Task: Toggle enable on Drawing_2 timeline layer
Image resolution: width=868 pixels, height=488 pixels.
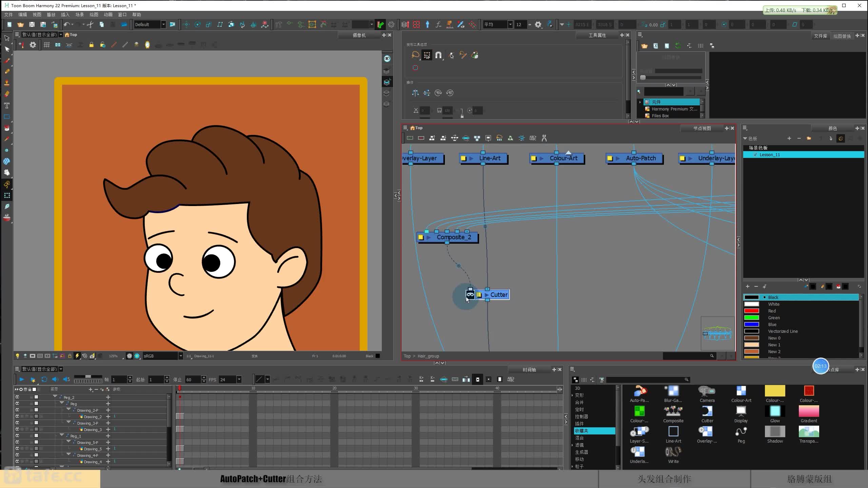Action: 17,416
